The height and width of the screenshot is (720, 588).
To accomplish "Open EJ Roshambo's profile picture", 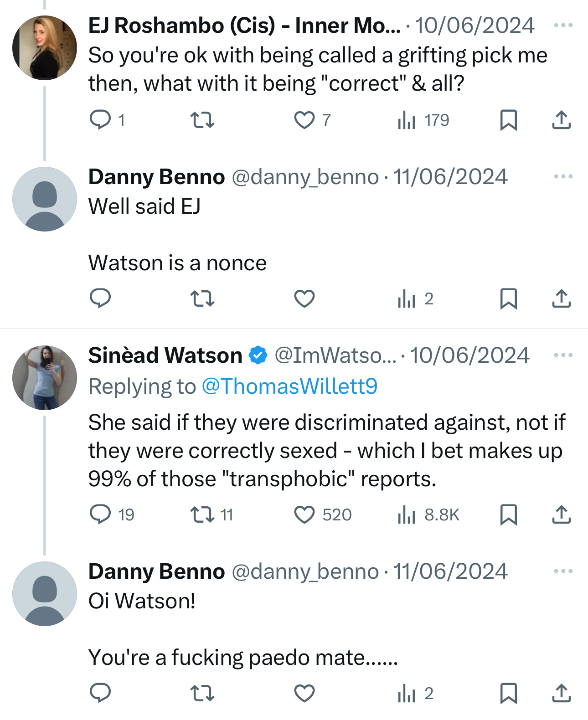I will coord(45,48).
